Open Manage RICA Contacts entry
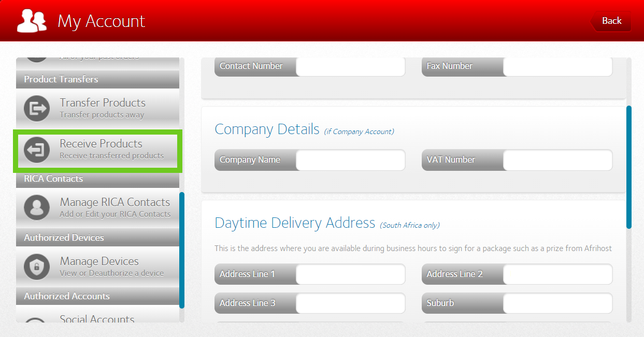The height and width of the screenshot is (337, 644). point(115,208)
